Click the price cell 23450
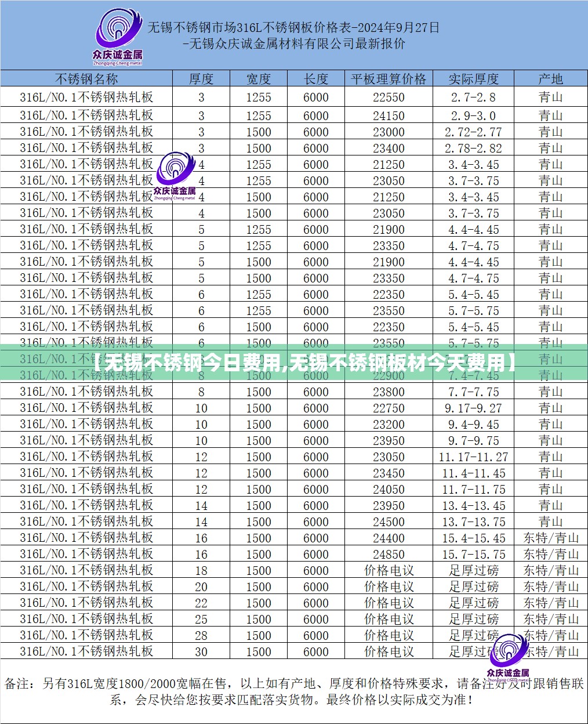The height and width of the screenshot is (724, 588). coord(389,473)
